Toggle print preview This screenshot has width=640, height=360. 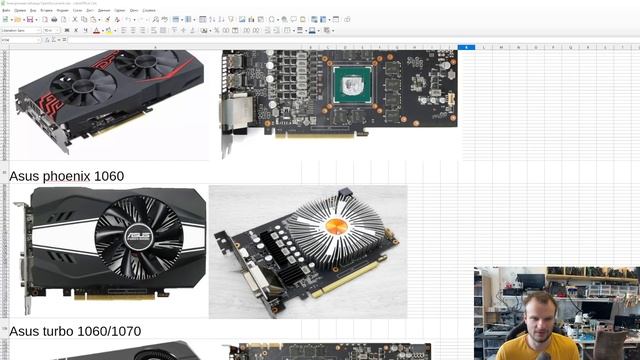[64, 20]
